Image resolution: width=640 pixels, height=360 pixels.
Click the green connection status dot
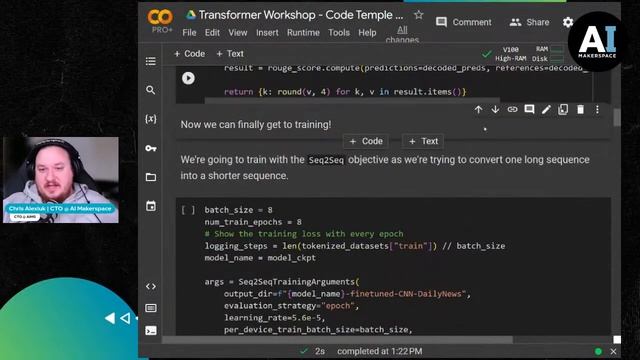pyautogui.click(x=598, y=351)
